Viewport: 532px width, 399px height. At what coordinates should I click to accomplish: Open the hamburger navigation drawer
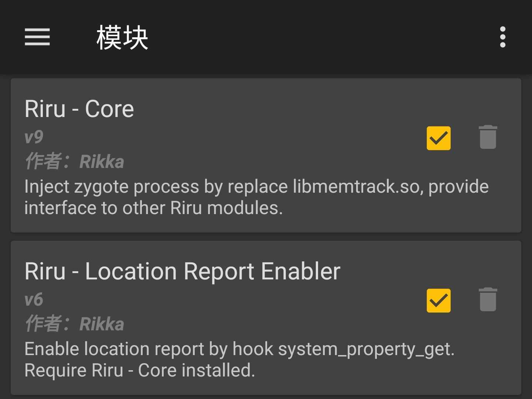(37, 37)
